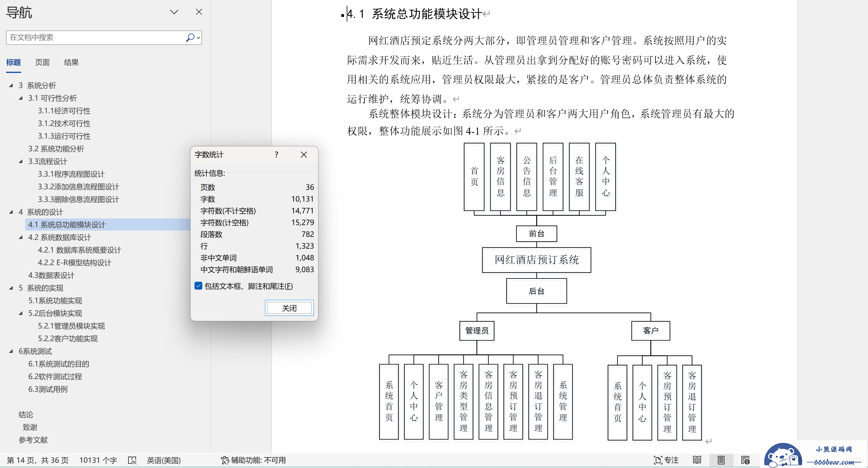Go to heading 结论
Screen dimensions: 868x468
click(x=26, y=414)
